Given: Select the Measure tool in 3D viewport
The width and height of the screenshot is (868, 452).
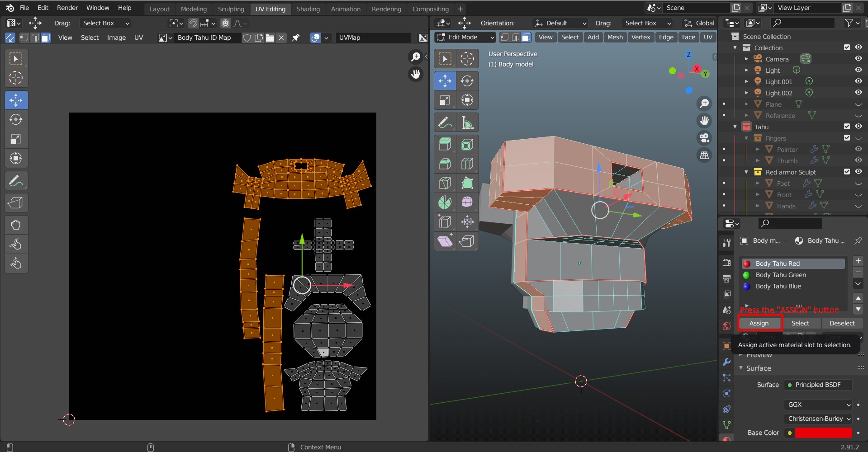Looking at the screenshot, I should [x=467, y=122].
